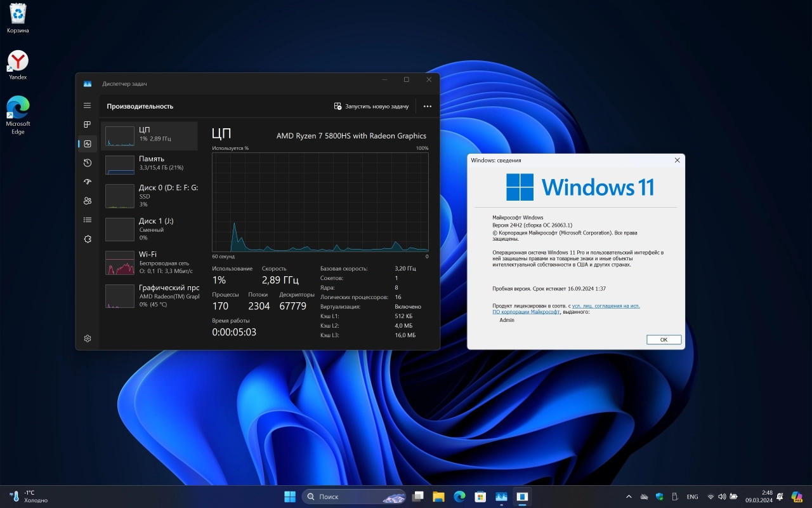Image resolution: width=812 pixels, height=508 pixels.
Task: Open the three-dots more options menu
Action: [428, 106]
